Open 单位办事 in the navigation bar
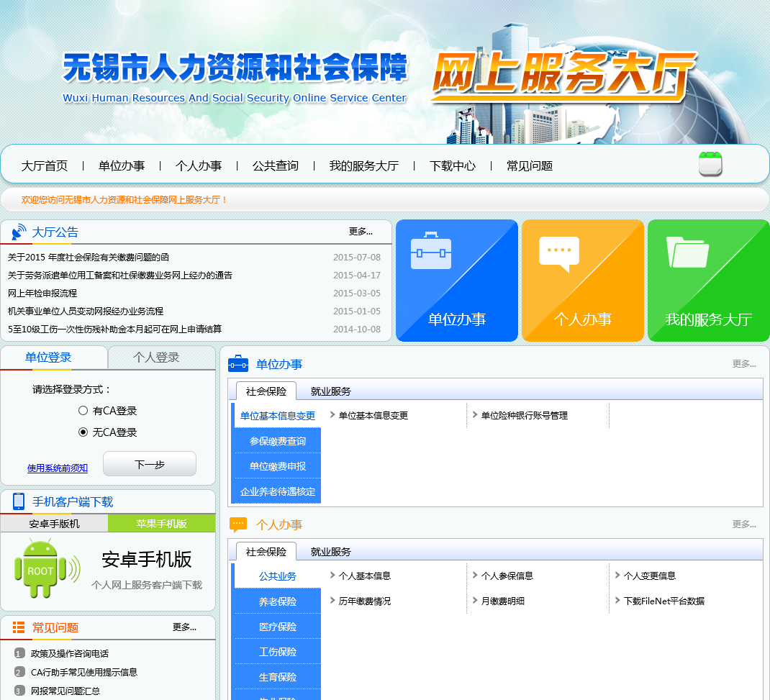The width and height of the screenshot is (770, 700). pyautogui.click(x=122, y=166)
